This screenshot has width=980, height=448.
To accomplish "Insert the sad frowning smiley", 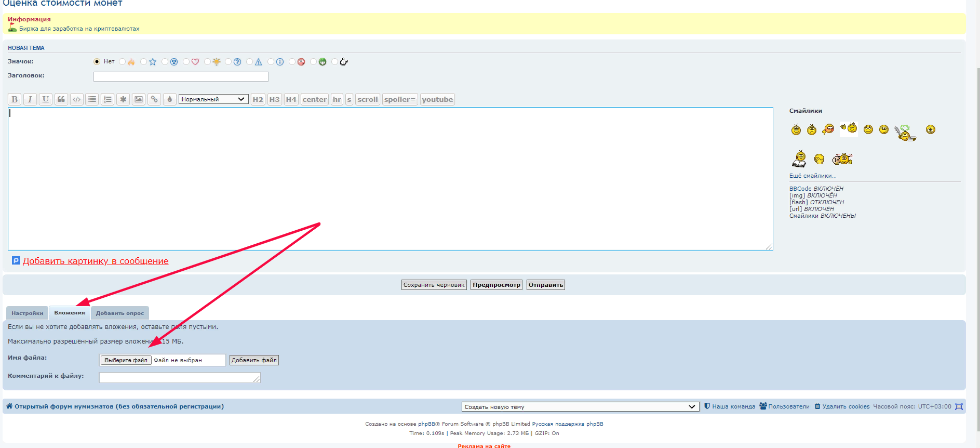I will click(812, 129).
